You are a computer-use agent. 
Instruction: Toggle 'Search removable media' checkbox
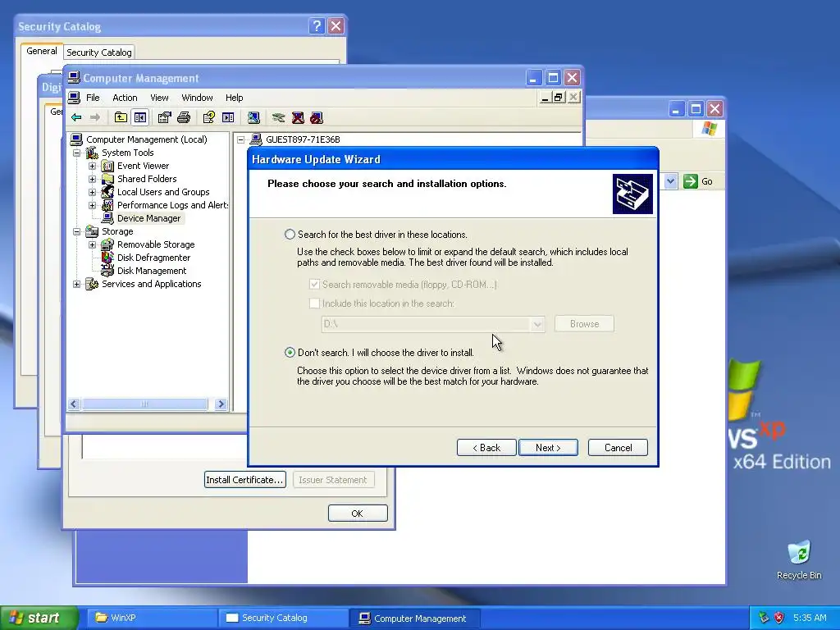coord(314,284)
